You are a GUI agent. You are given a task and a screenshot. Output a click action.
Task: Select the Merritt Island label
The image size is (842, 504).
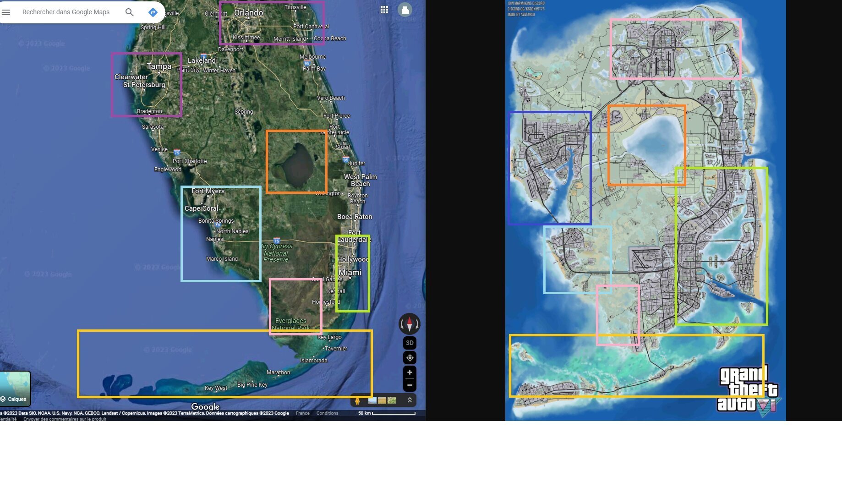pos(290,39)
